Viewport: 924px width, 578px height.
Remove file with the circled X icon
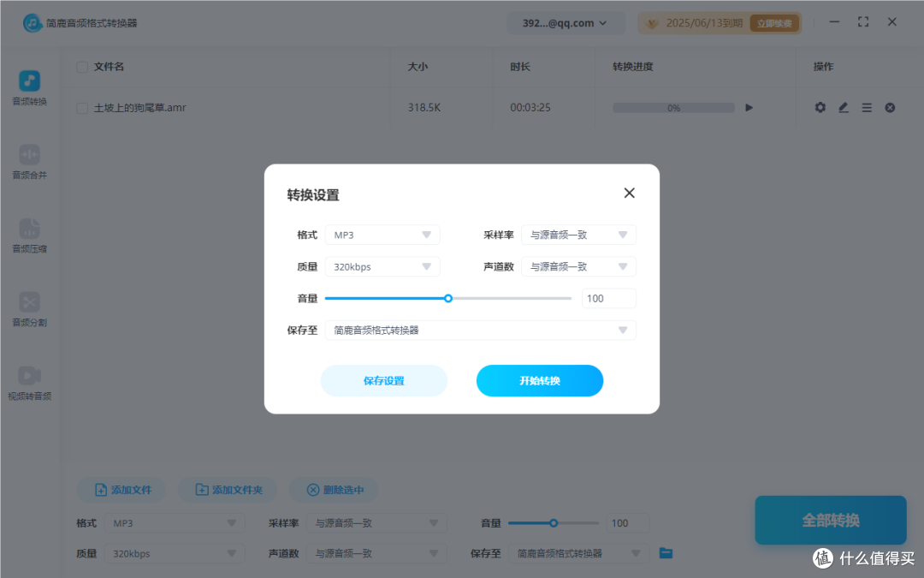890,107
